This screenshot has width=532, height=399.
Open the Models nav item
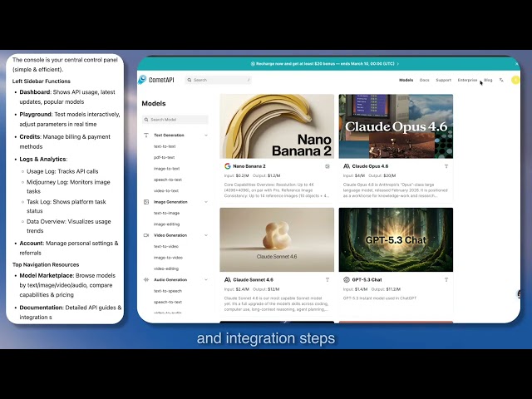406,80
